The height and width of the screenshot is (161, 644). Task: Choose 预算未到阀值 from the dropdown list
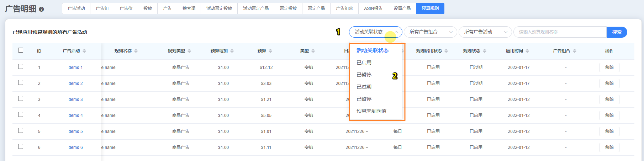(x=371, y=111)
